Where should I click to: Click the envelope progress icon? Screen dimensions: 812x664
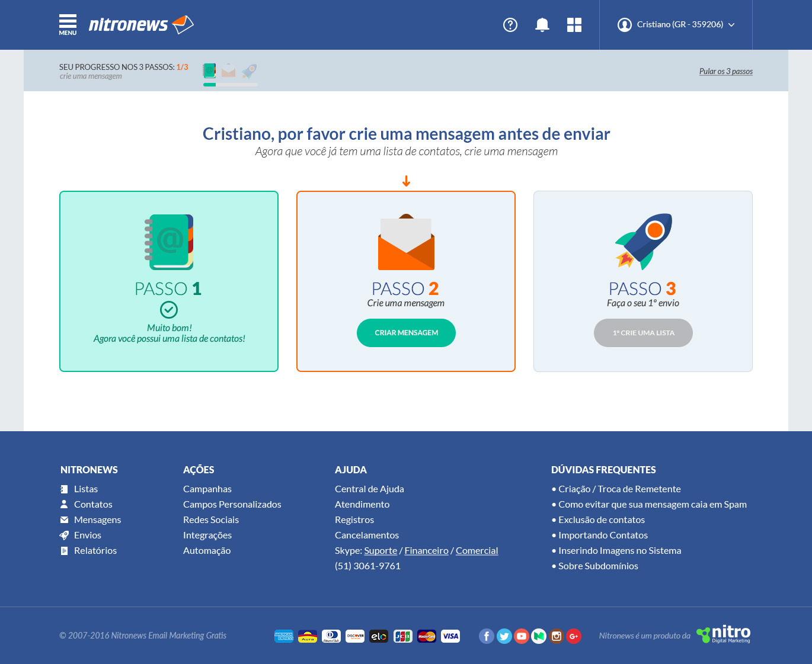(x=229, y=71)
